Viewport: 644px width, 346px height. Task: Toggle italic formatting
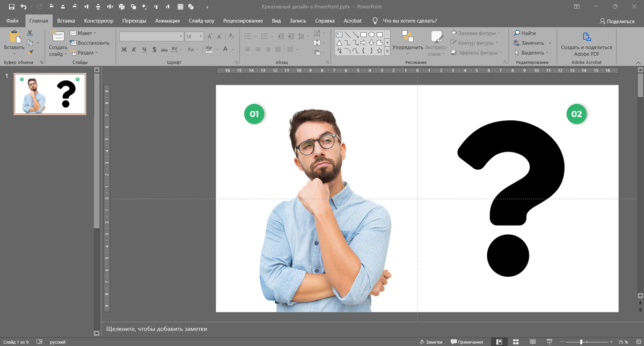(x=134, y=49)
